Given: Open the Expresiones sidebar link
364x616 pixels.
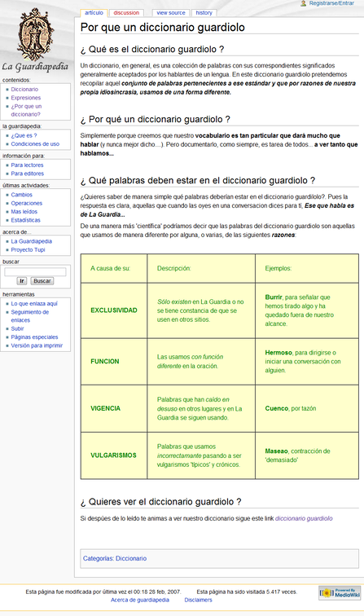Looking at the screenshot, I should (26, 98).
